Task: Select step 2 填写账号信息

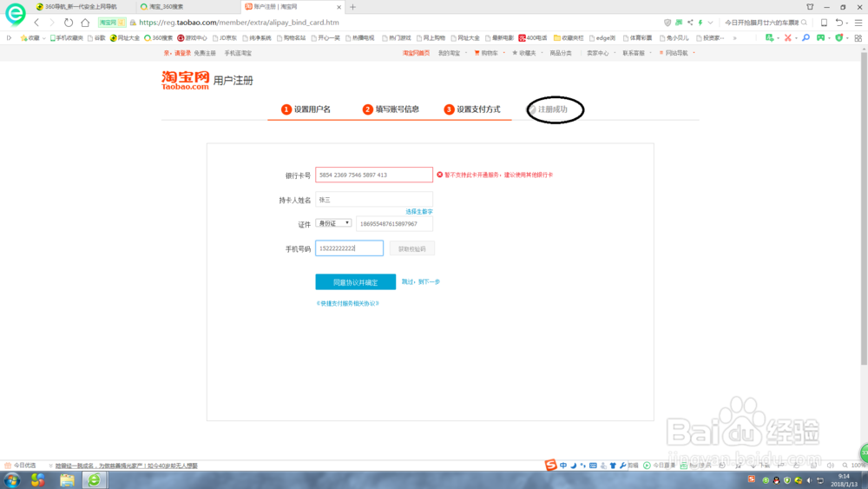Action: [x=391, y=109]
